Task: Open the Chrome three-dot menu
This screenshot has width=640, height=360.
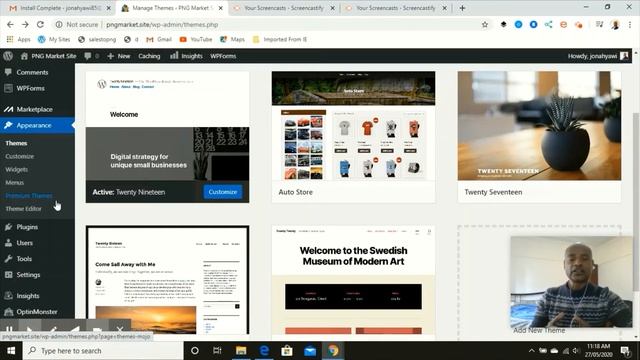Action: tap(630, 24)
